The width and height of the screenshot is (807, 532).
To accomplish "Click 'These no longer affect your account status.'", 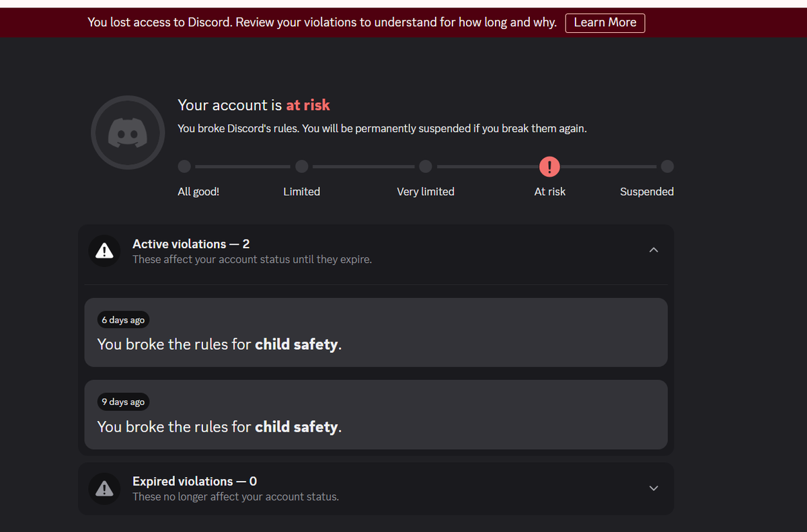I will (235, 497).
